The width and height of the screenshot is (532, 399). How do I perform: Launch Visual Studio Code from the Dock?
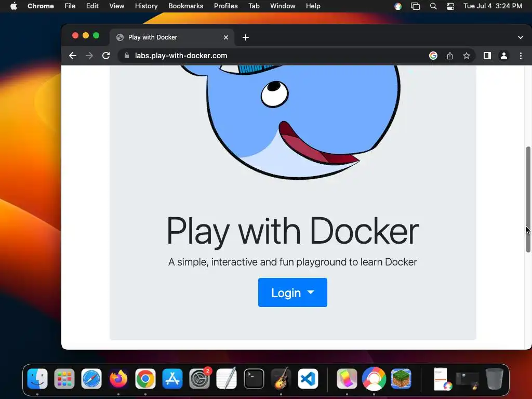pyautogui.click(x=308, y=379)
